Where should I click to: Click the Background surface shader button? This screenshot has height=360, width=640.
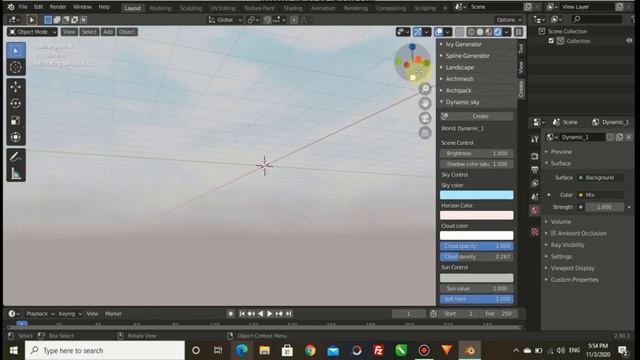click(x=600, y=178)
